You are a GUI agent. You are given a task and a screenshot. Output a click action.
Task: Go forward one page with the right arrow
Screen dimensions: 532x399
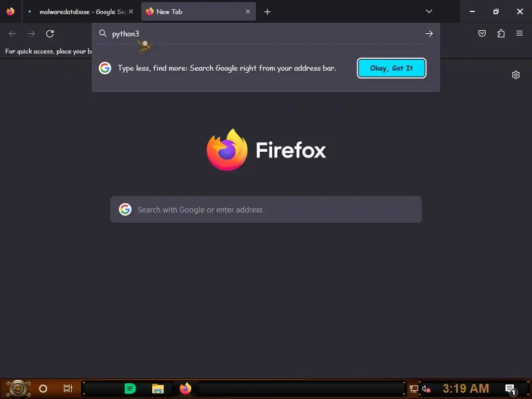31,34
